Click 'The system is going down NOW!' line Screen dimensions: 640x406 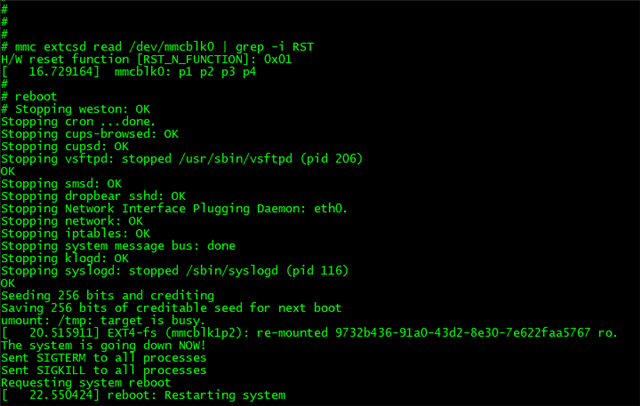click(x=104, y=346)
